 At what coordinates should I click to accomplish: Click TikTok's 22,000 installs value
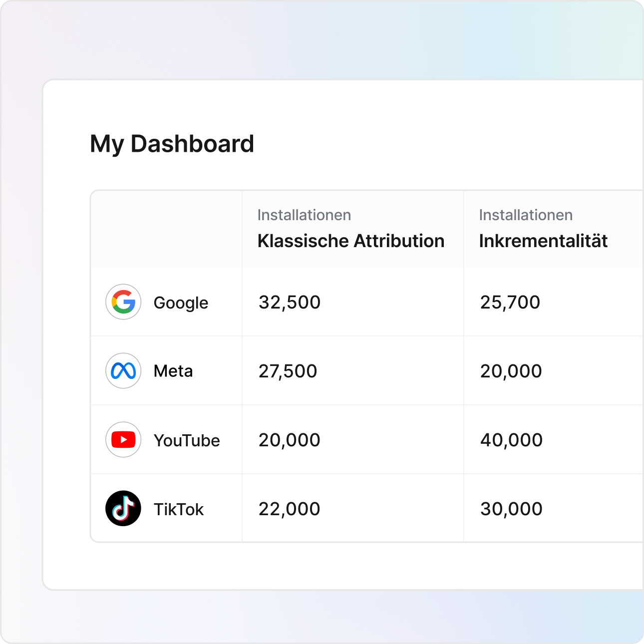tap(290, 509)
